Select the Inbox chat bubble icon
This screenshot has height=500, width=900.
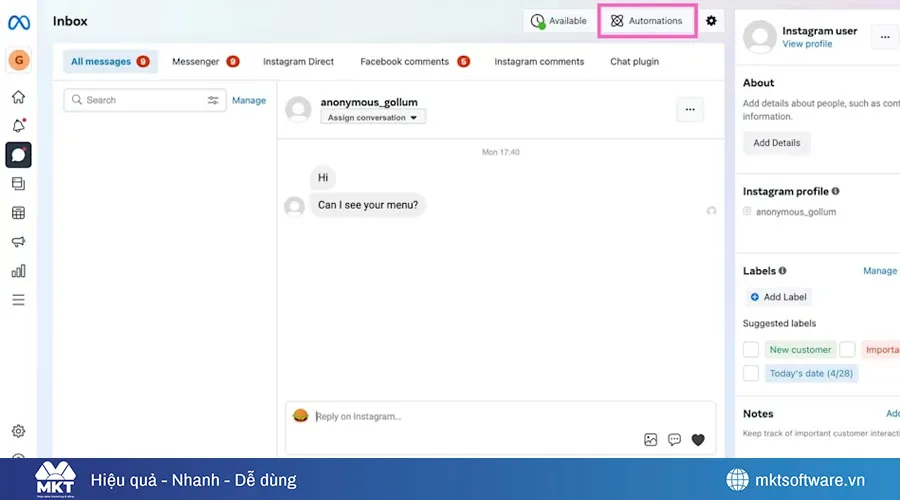18,155
